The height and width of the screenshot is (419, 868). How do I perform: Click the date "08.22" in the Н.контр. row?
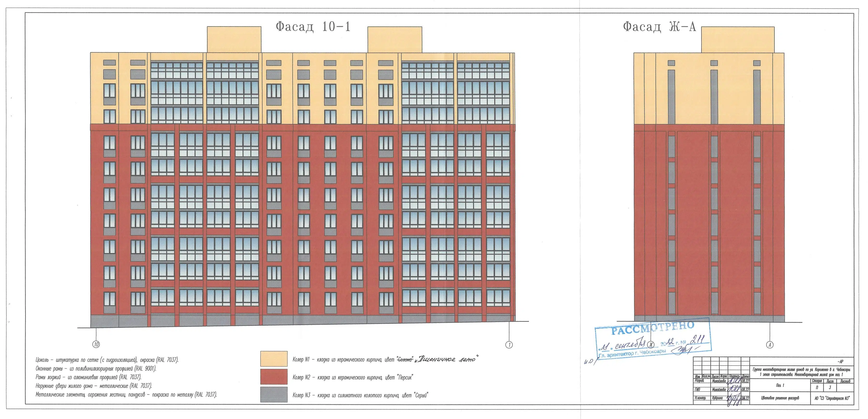tap(745, 399)
